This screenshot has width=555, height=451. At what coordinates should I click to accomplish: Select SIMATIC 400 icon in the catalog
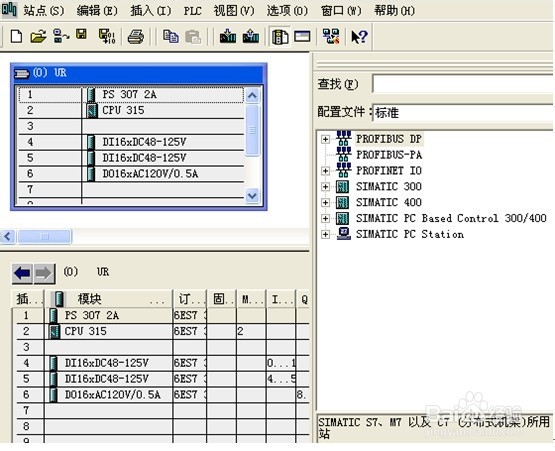click(342, 202)
